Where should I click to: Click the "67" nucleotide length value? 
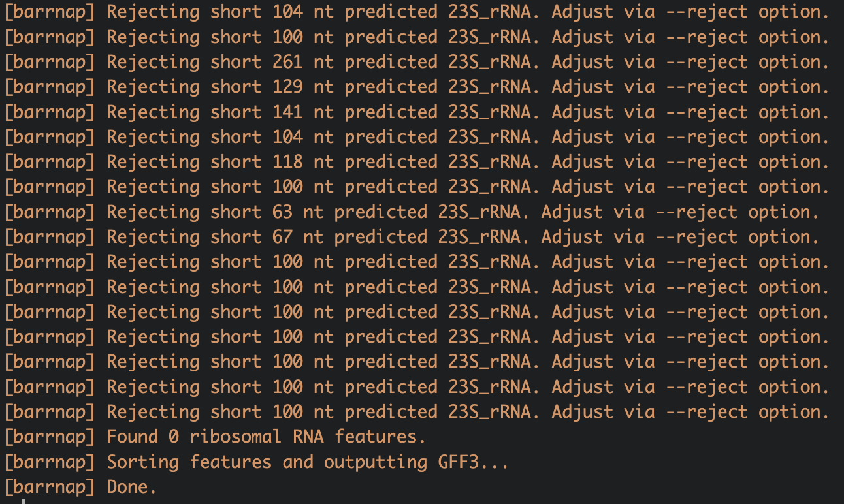click(x=283, y=237)
